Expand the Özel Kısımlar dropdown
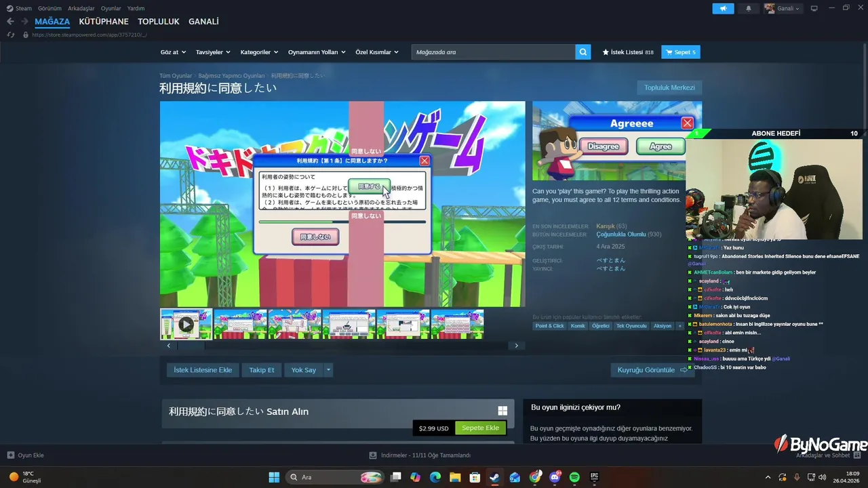 (377, 52)
